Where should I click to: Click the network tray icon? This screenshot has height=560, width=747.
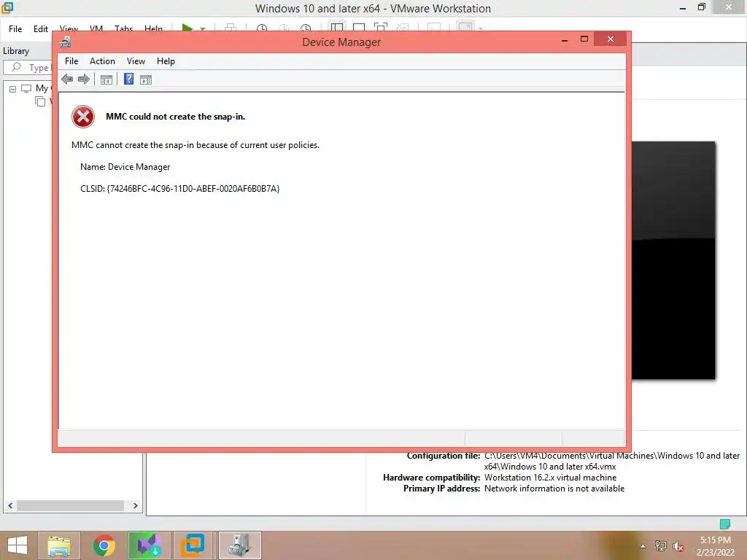click(661, 546)
